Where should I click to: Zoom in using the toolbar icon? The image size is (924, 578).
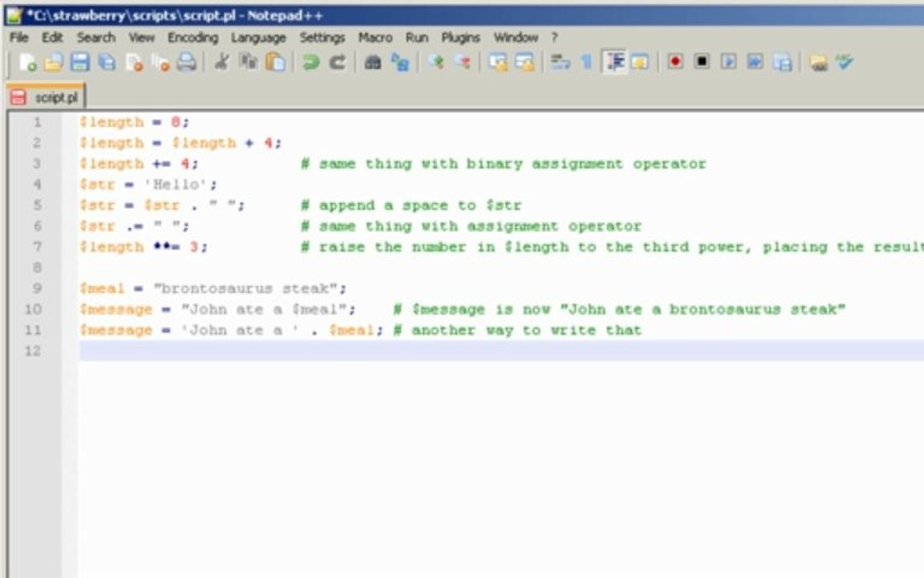[x=436, y=62]
